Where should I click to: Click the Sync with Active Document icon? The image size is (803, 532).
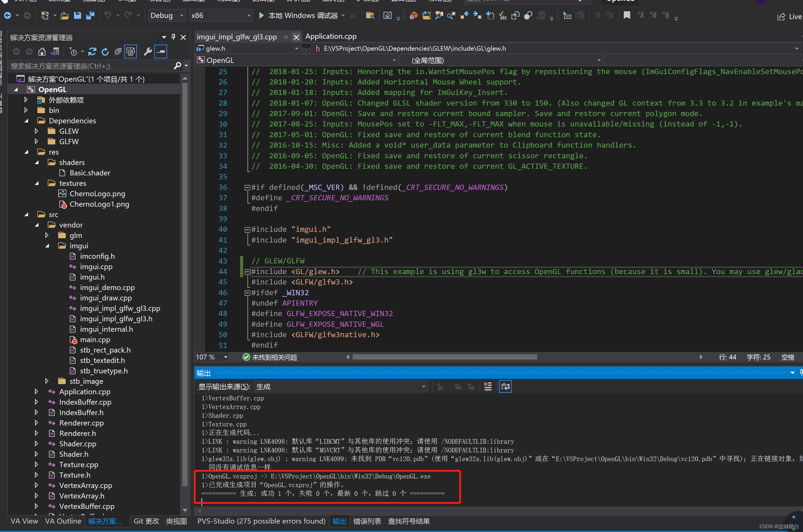tap(92, 52)
